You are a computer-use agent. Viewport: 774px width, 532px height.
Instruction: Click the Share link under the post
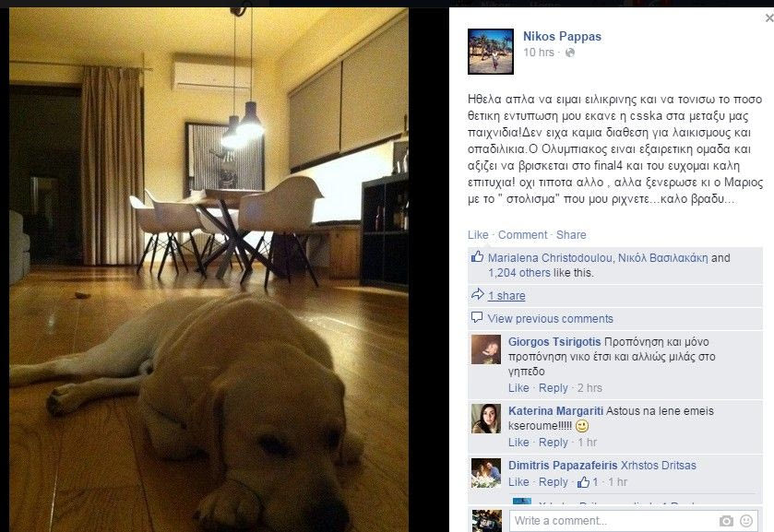coord(571,235)
